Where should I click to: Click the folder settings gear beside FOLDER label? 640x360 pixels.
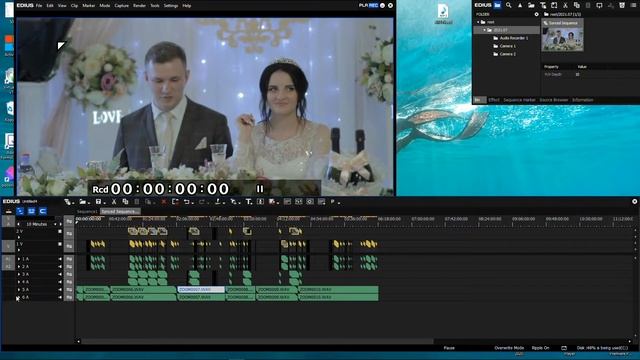coord(536,14)
